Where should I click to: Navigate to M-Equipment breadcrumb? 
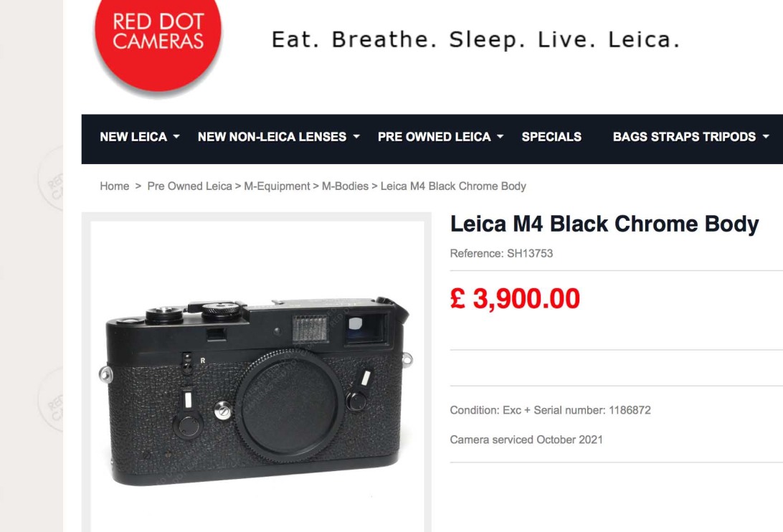(x=277, y=186)
